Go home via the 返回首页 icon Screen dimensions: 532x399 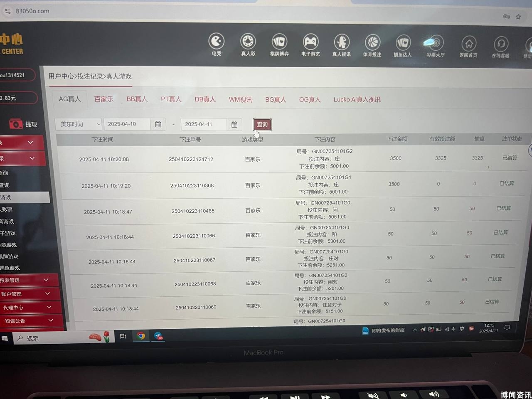(468, 43)
